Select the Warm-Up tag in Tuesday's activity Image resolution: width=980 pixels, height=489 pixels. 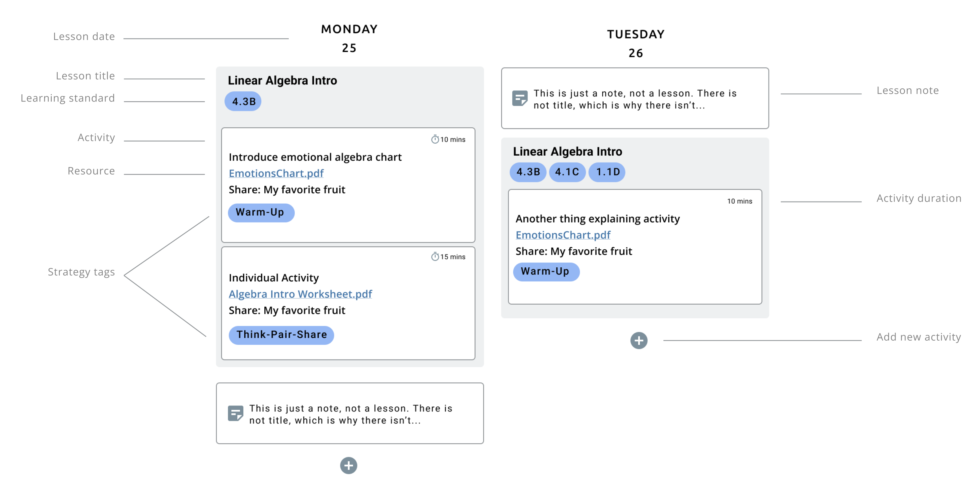546,272
